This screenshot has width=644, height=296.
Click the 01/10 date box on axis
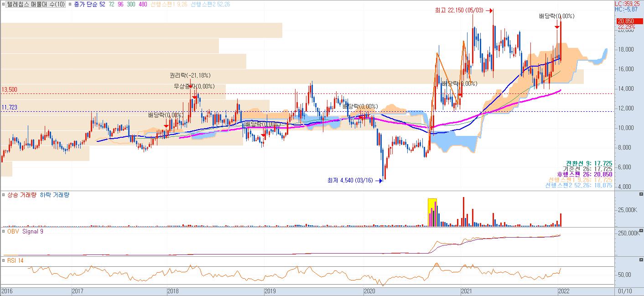pos(625,291)
